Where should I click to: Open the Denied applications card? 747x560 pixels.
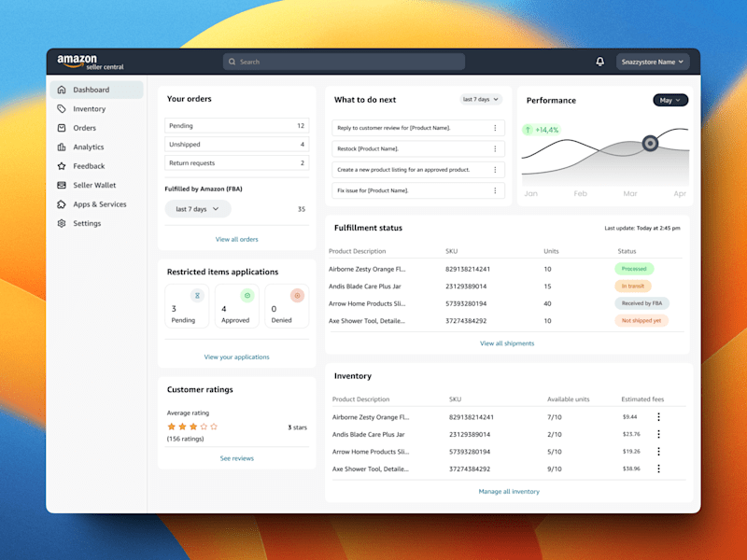pos(287,306)
